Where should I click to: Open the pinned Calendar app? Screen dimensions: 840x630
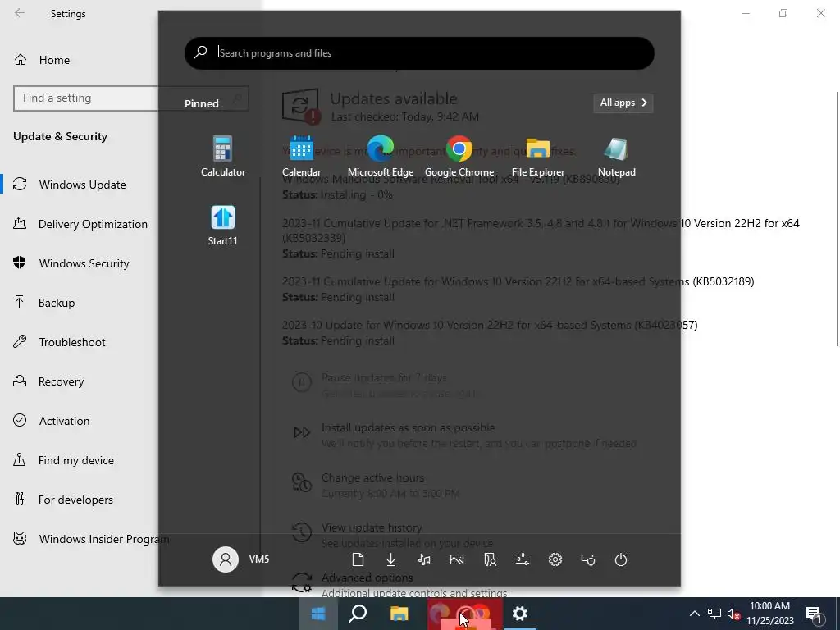coord(302,156)
